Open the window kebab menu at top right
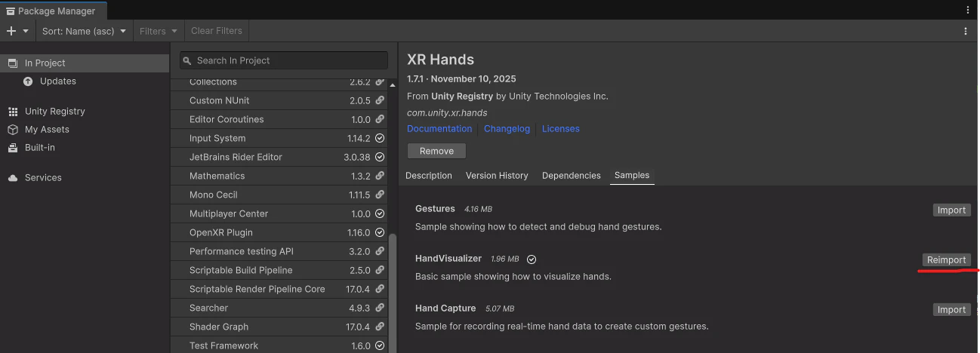Image resolution: width=980 pixels, height=353 pixels. [x=968, y=10]
